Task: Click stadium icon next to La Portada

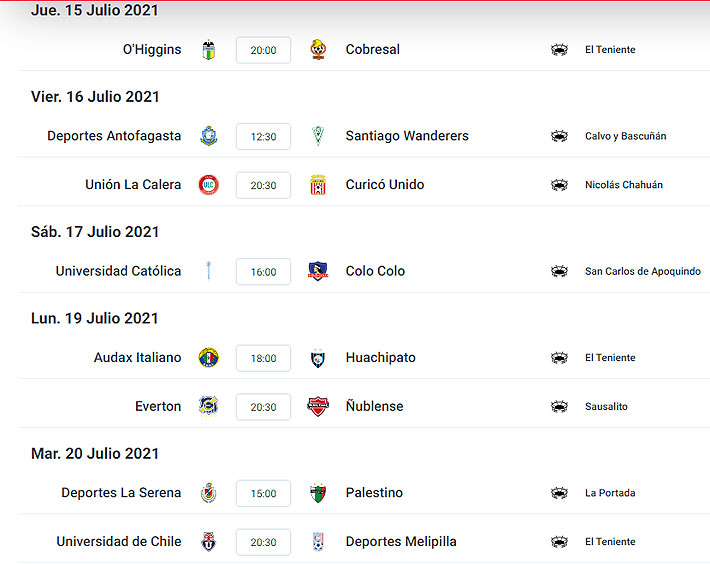Action: click(559, 493)
